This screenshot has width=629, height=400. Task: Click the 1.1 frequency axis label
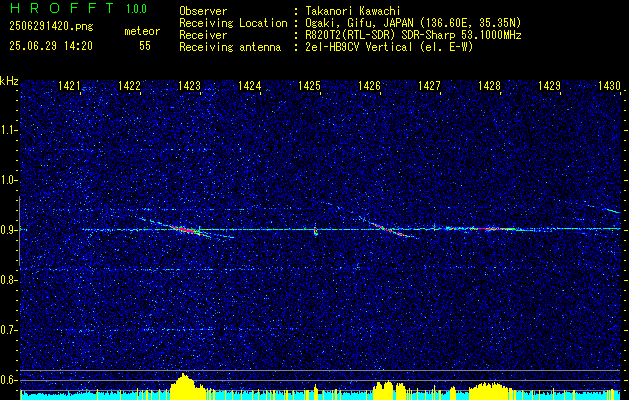[x=9, y=130]
